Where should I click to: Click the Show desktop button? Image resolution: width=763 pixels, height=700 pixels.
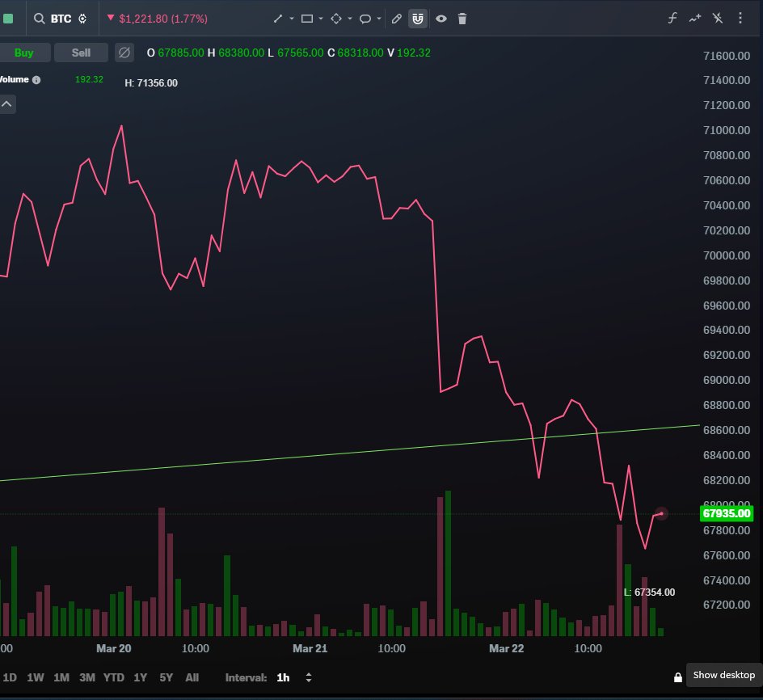[724, 675]
